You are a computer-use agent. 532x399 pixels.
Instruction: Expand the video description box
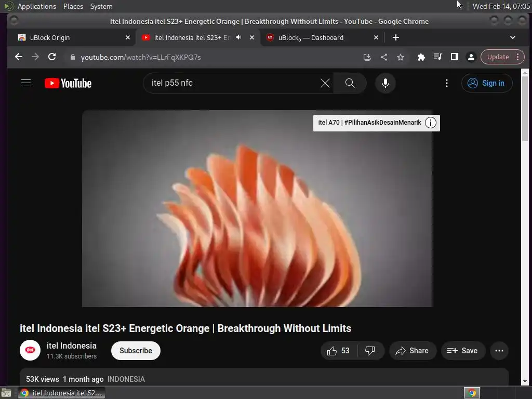coord(263,377)
